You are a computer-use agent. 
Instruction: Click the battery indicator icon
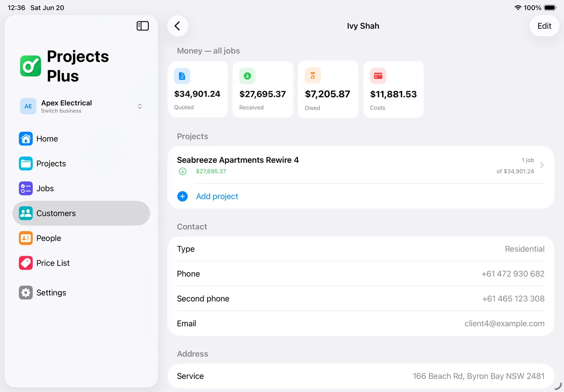[550, 8]
